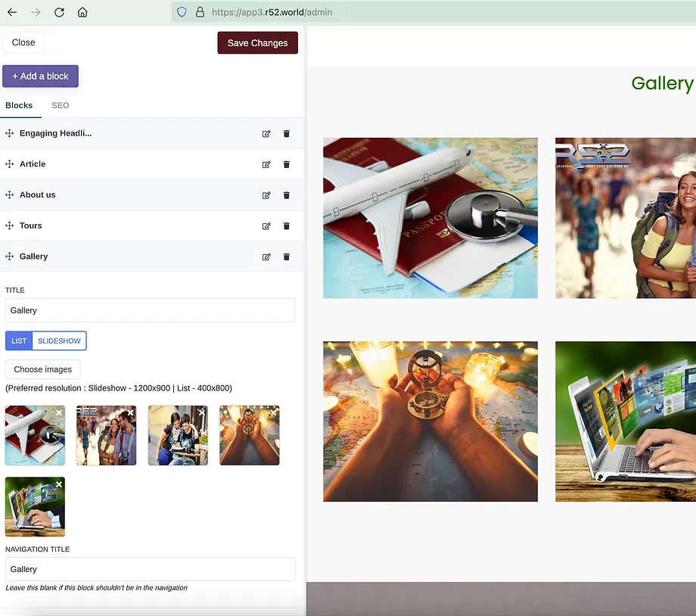The width and height of the screenshot is (696, 616).
Task: Click the Add a block button
Action: [x=41, y=76]
